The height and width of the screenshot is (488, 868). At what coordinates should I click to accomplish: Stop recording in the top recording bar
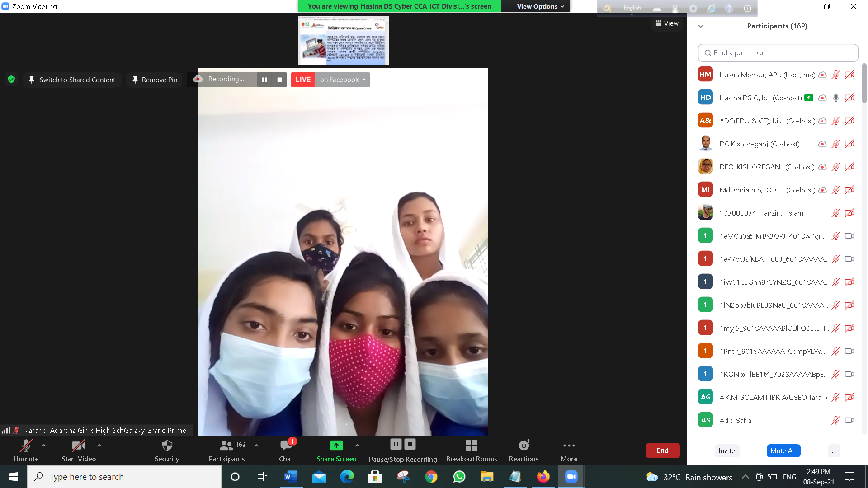coord(279,80)
